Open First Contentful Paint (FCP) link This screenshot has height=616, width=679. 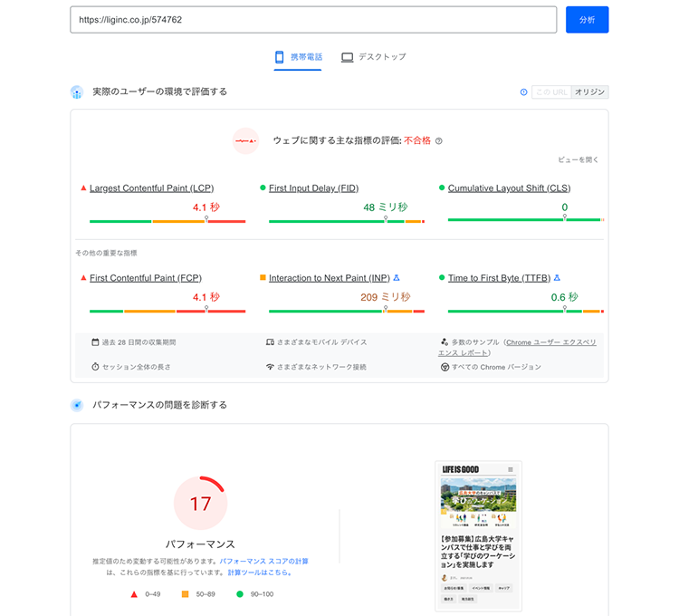(146, 278)
